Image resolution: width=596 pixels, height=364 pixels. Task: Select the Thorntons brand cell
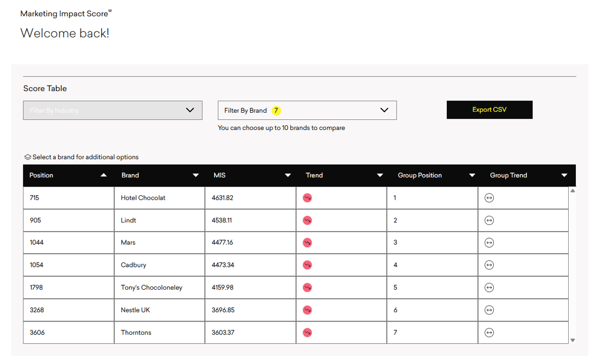(x=159, y=333)
